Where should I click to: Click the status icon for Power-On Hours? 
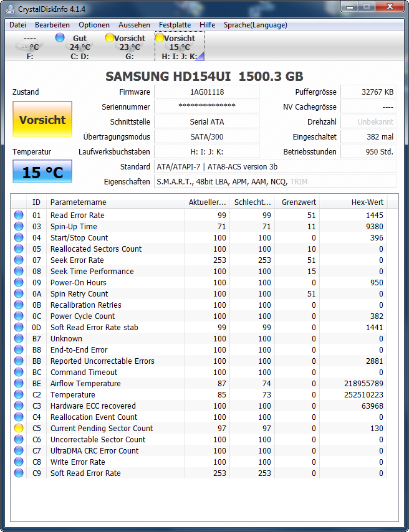click(19, 282)
